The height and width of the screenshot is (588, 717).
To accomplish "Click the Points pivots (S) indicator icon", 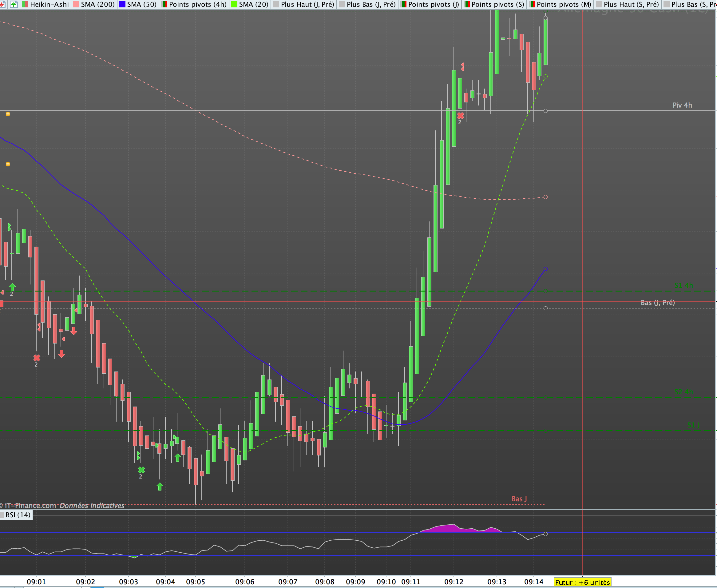I will pos(467,4).
